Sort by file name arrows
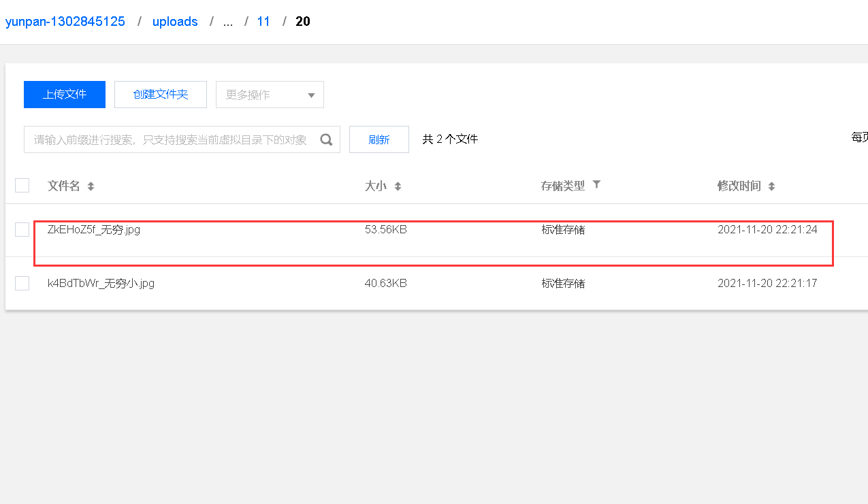Viewport: 868px width, 504px height. (x=91, y=186)
